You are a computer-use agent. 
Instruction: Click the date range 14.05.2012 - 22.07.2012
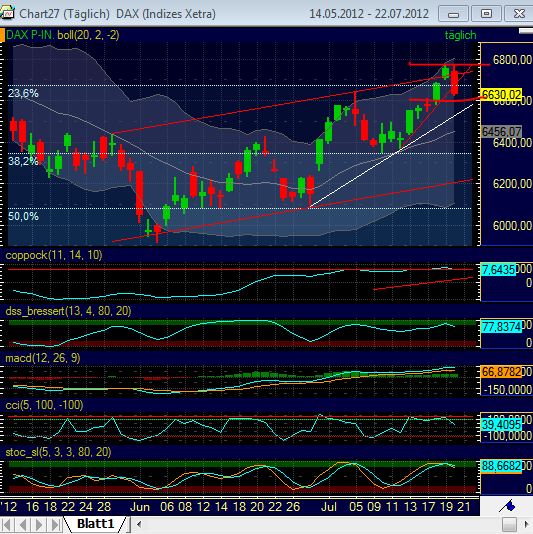[x=369, y=14]
